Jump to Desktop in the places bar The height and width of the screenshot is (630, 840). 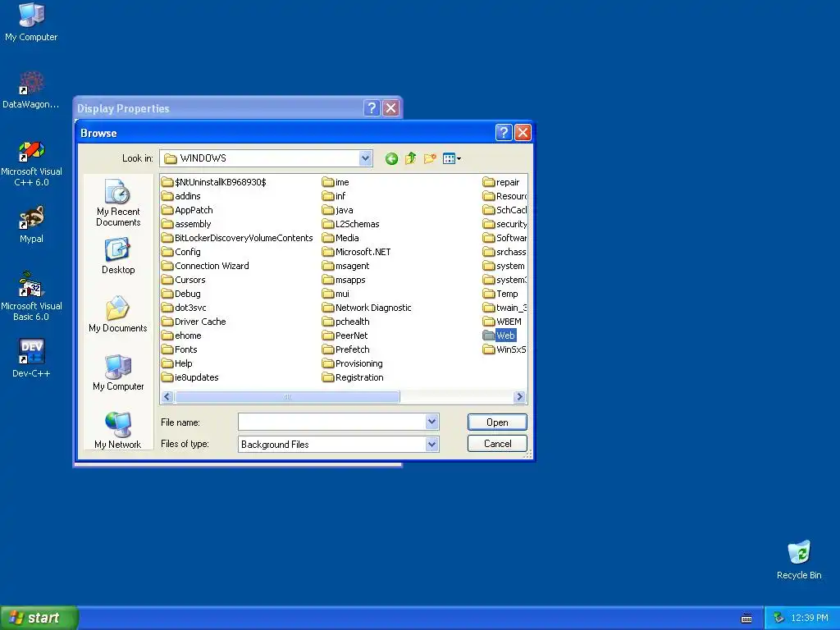118,257
